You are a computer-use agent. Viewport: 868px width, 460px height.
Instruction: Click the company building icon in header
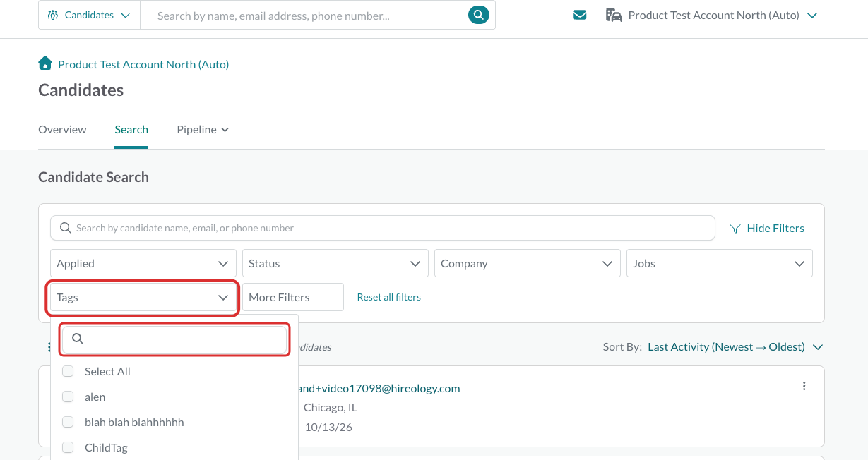tap(614, 15)
